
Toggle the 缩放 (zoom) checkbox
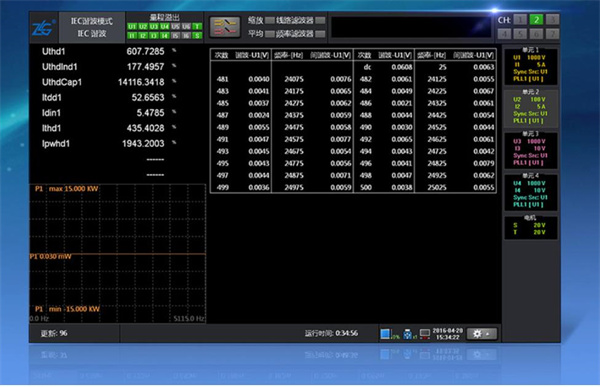tap(270, 20)
